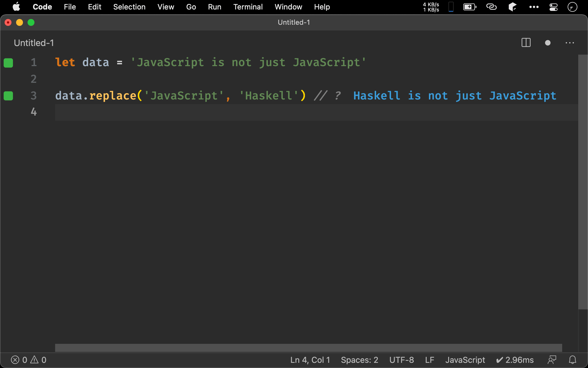Screen dimensions: 588x368
Task: Click the 2.96ms Quokka run status
Action: tap(515, 360)
